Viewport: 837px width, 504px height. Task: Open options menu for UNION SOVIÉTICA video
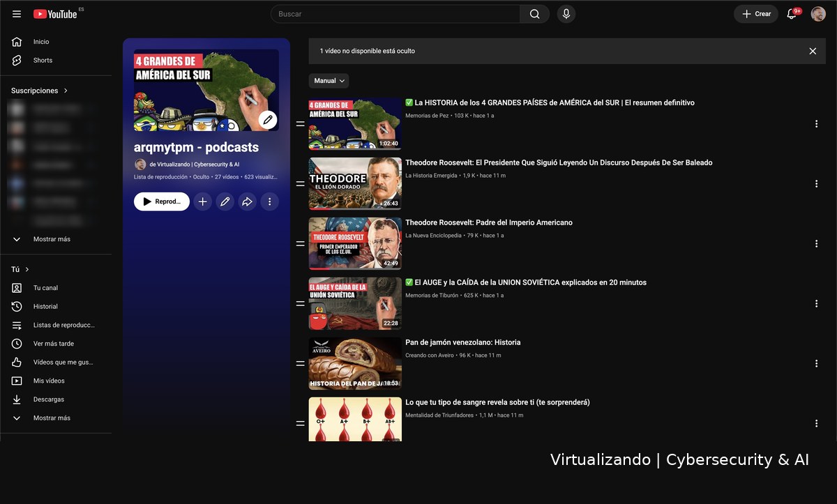[x=816, y=304]
